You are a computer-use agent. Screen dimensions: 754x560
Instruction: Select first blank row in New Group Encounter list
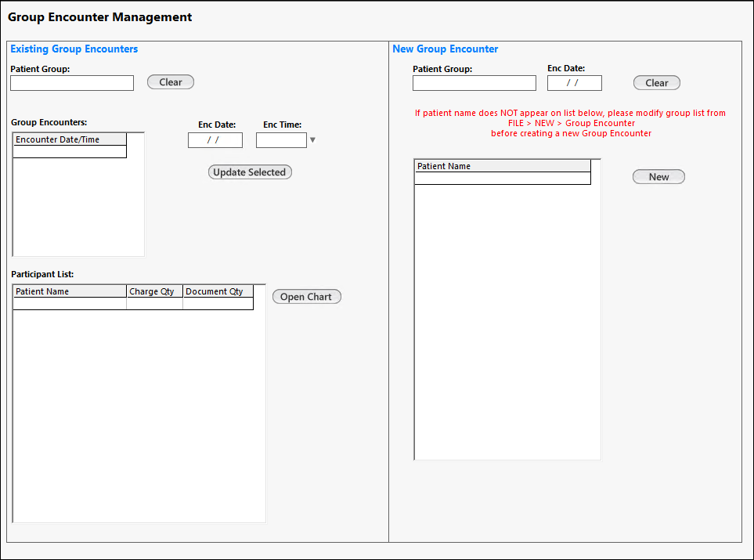502,179
